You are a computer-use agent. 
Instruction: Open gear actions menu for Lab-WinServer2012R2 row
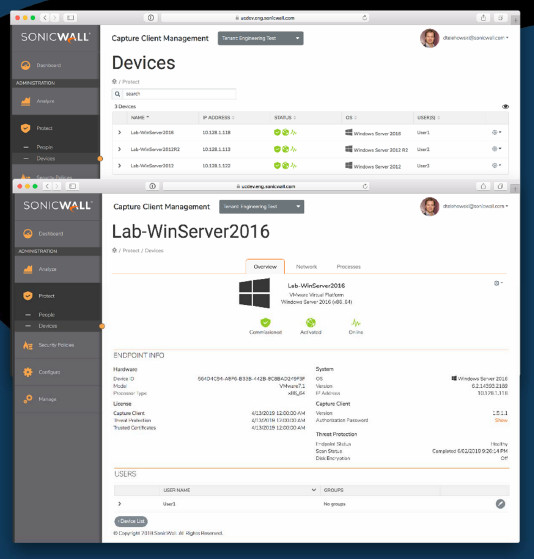[x=497, y=149]
